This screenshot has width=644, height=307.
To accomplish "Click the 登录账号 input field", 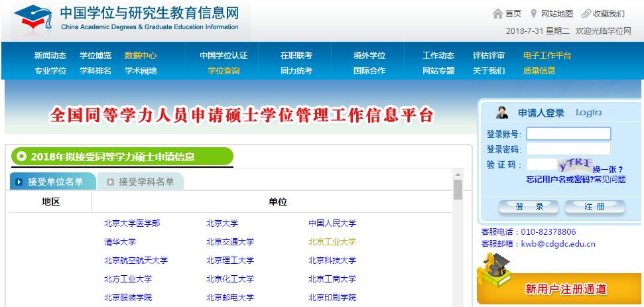I will [x=568, y=134].
